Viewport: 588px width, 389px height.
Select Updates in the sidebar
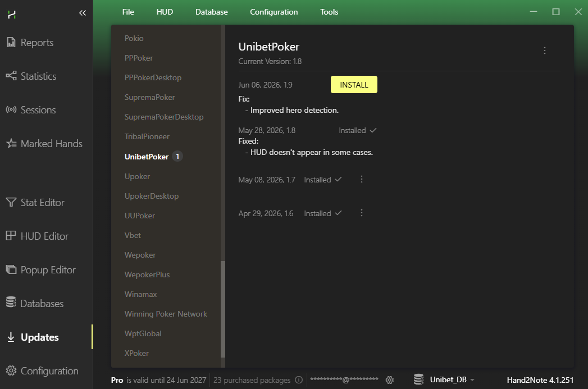pos(33,337)
